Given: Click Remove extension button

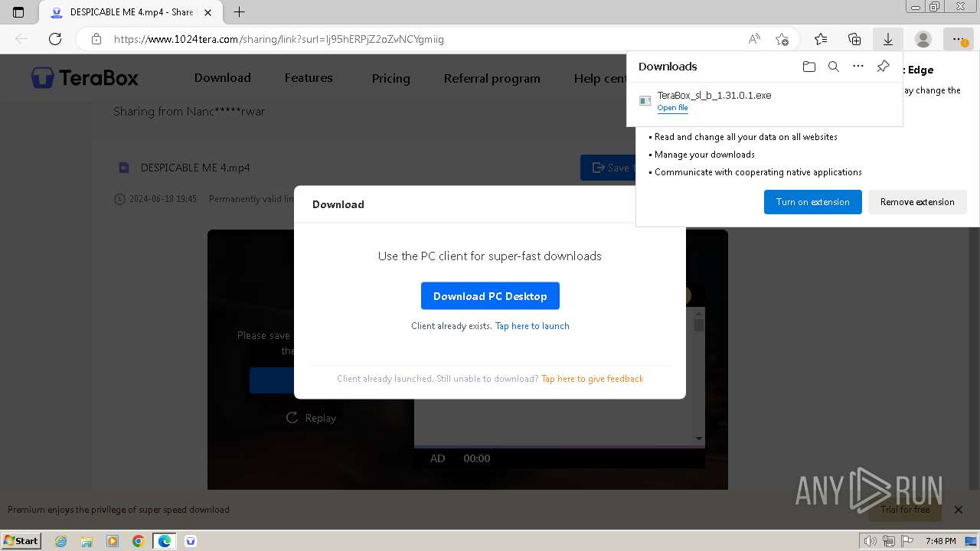Looking at the screenshot, I should point(917,202).
